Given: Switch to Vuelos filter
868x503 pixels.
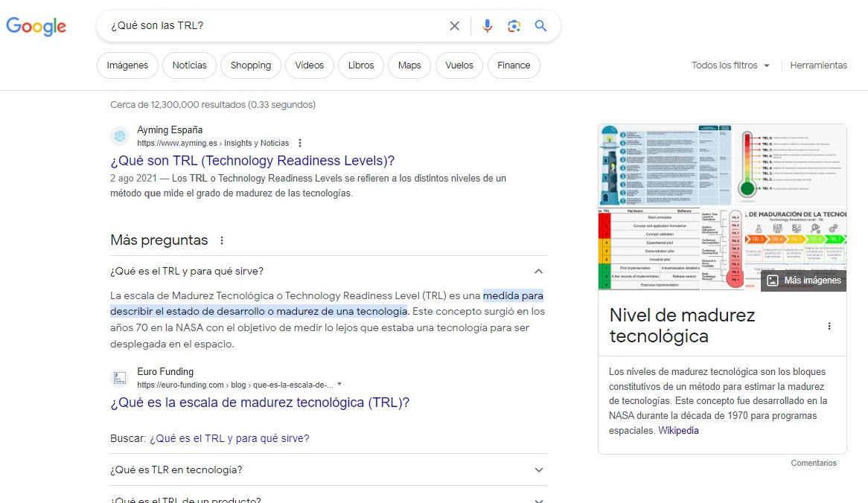Looking at the screenshot, I should pyautogui.click(x=459, y=65).
